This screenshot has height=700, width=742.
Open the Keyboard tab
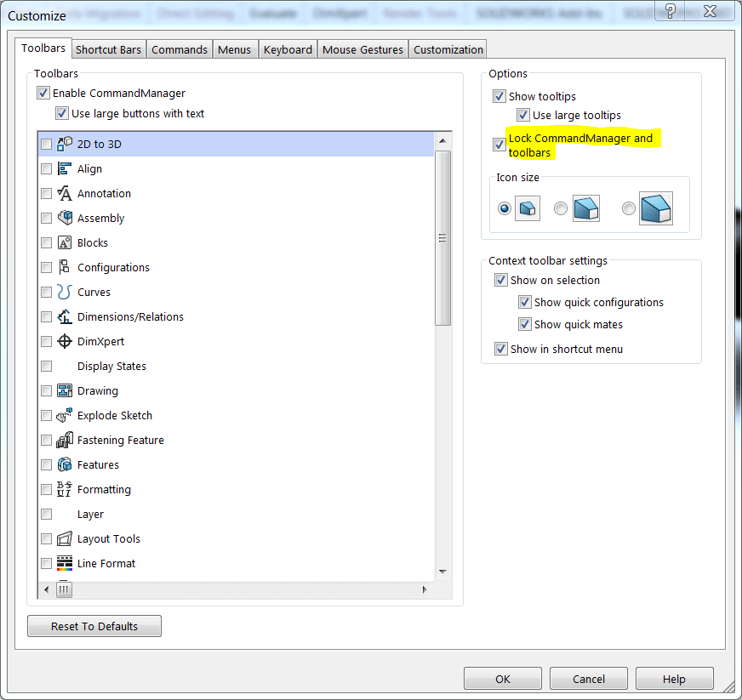click(x=288, y=48)
